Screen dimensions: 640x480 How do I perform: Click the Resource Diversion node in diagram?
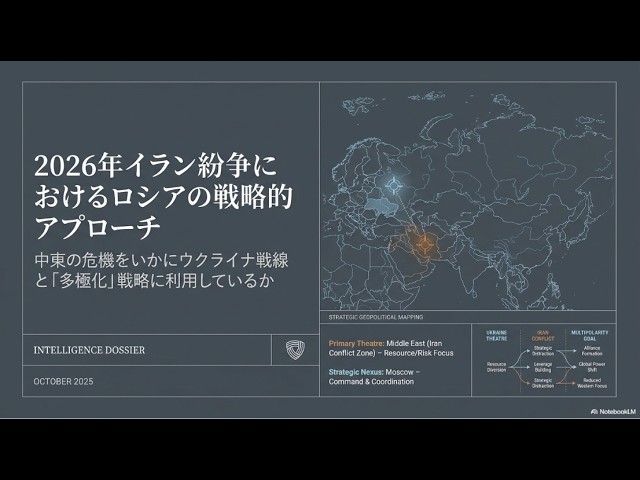pyautogui.click(x=497, y=366)
